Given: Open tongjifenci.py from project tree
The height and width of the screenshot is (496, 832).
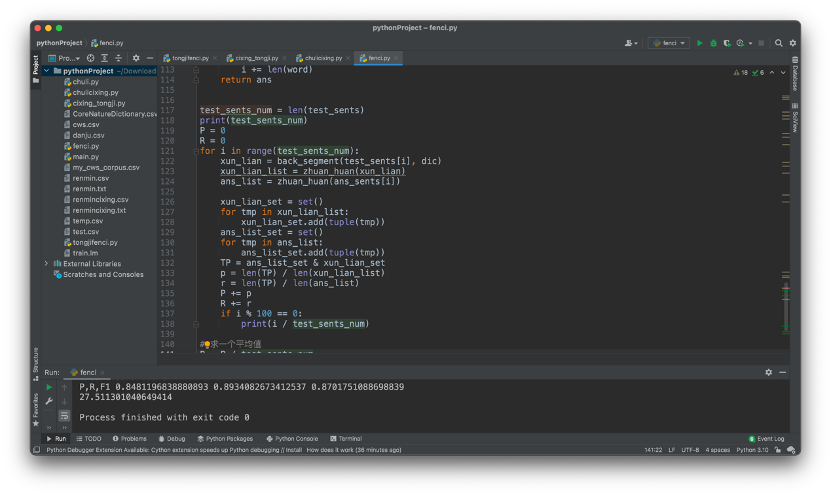Looking at the screenshot, I should point(91,242).
